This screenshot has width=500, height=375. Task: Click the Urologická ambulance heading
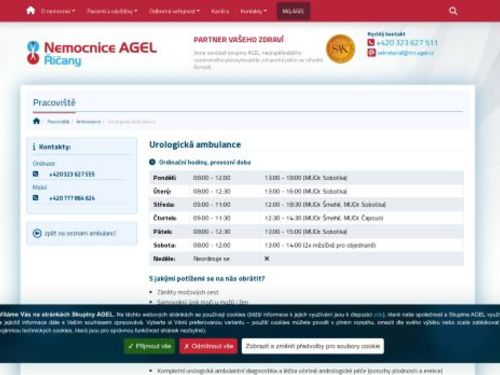tap(195, 145)
